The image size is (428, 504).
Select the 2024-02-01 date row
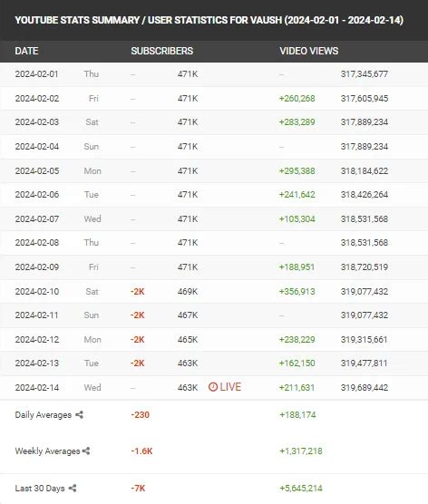pos(214,74)
